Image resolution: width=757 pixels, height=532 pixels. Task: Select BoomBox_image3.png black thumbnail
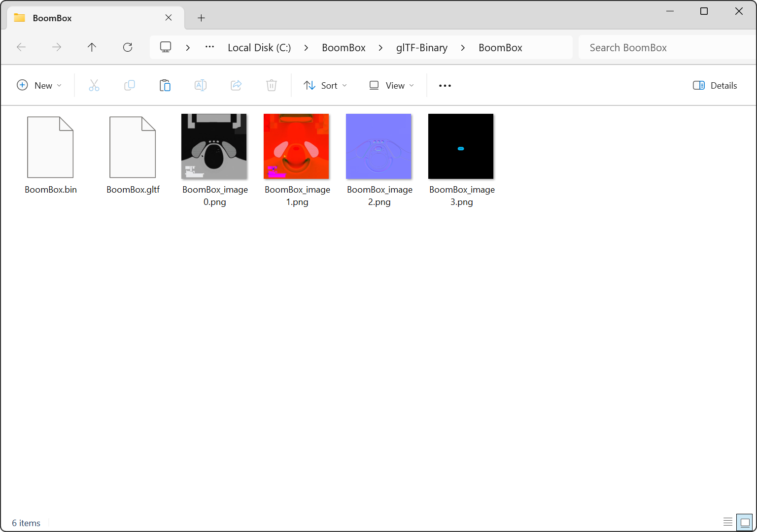[461, 146]
